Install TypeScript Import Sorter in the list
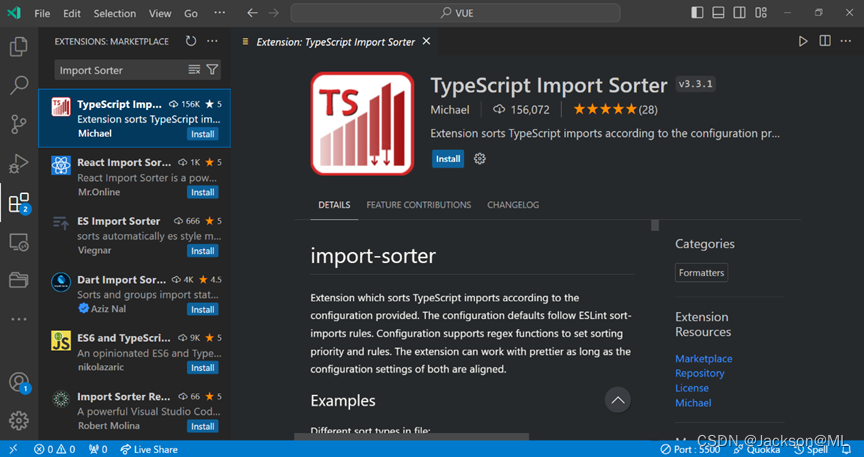The image size is (864, 457). point(203,134)
